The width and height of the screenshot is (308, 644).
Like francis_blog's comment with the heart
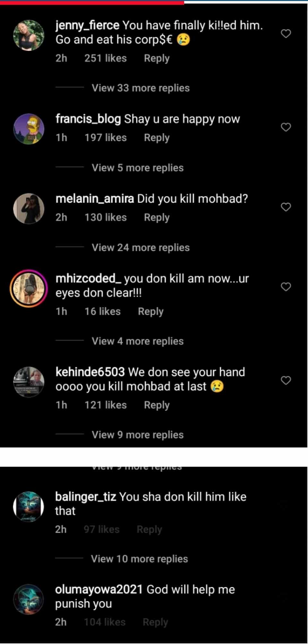click(x=286, y=127)
